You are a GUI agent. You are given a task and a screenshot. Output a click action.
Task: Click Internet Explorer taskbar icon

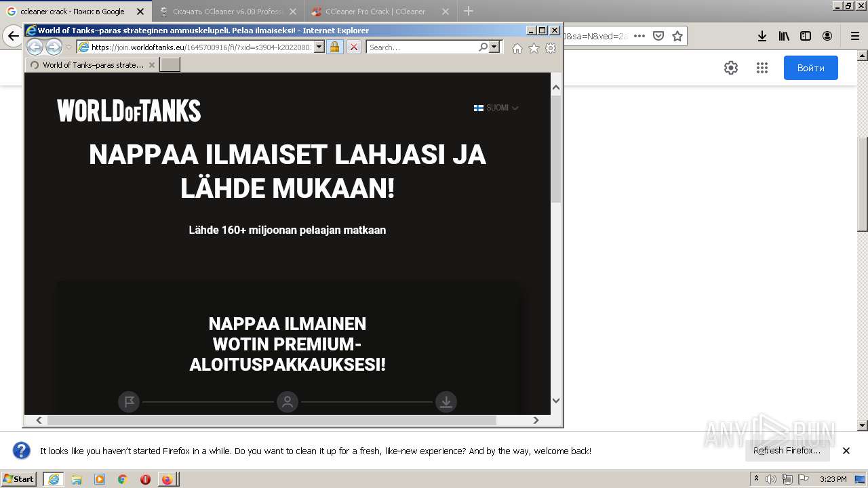(54, 479)
